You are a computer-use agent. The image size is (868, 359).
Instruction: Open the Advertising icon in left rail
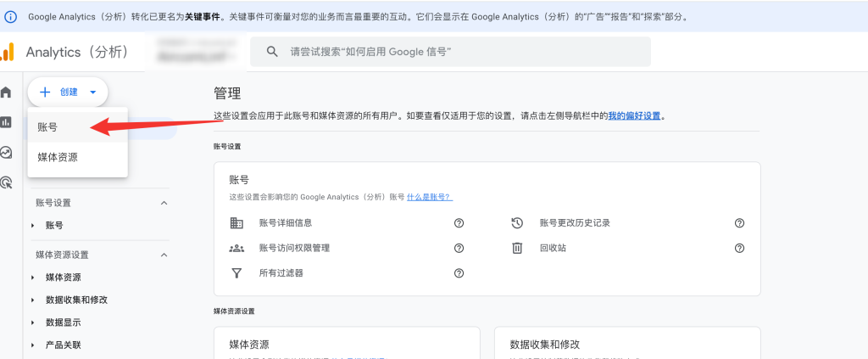(x=6, y=182)
